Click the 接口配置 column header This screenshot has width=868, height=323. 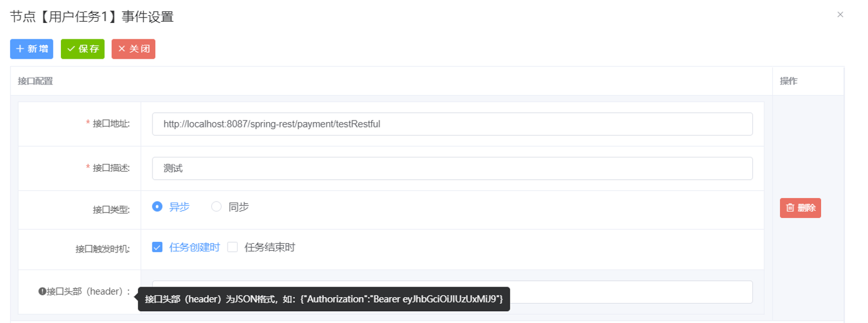[x=36, y=82]
